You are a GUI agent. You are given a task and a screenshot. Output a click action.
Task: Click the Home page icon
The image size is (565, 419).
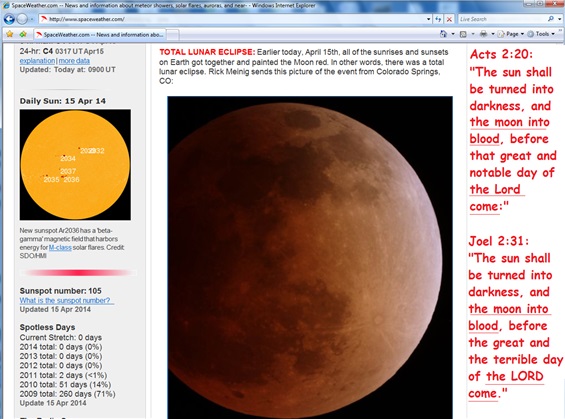(444, 34)
